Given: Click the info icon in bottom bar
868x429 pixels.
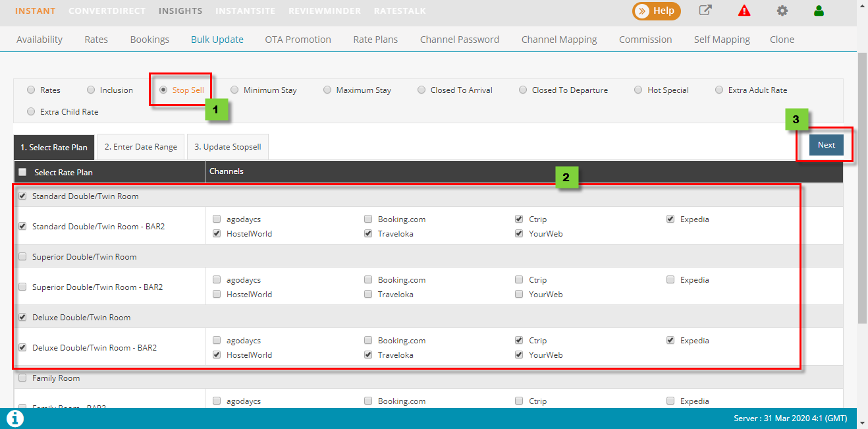Looking at the screenshot, I should [15, 418].
